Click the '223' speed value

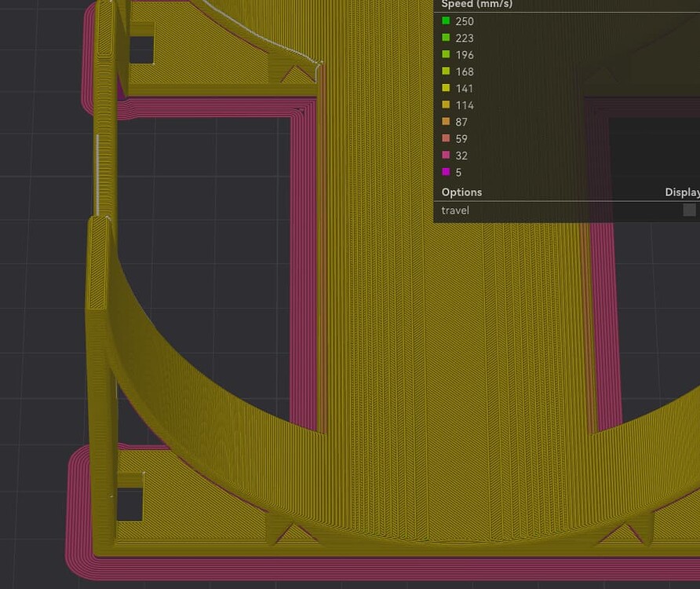click(465, 38)
